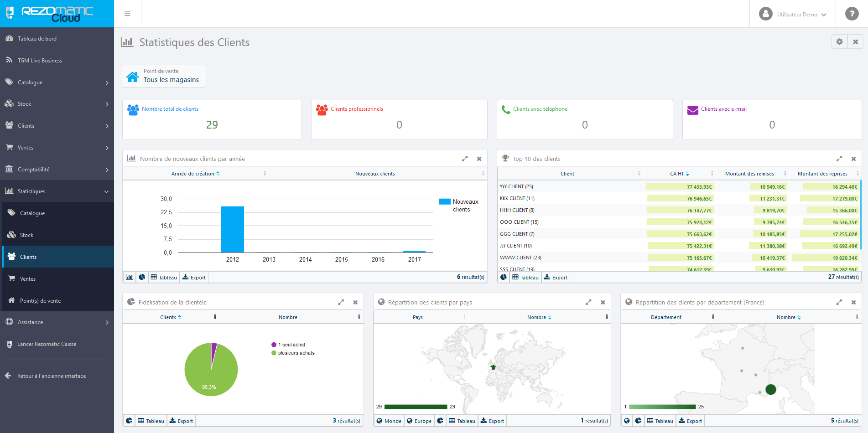Collapse the Statistiques sidebar menu

(57, 191)
